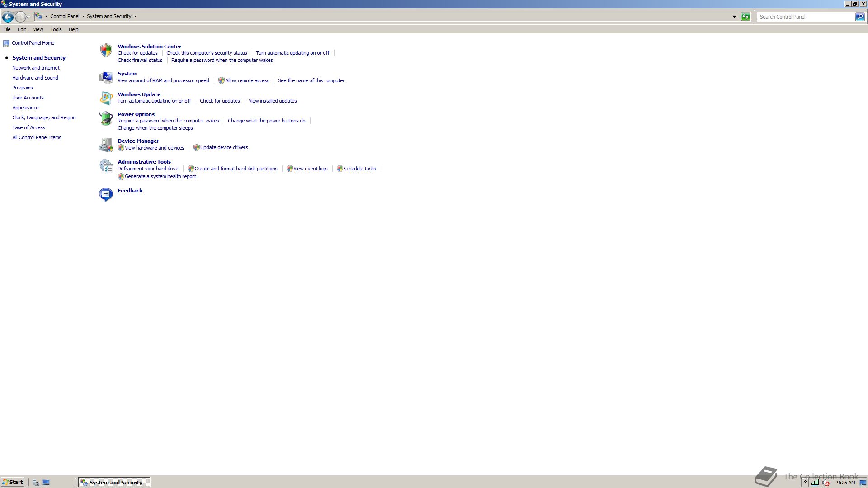Screen dimensions: 868x488
Task: Open User Accounts category
Action: tap(28, 98)
